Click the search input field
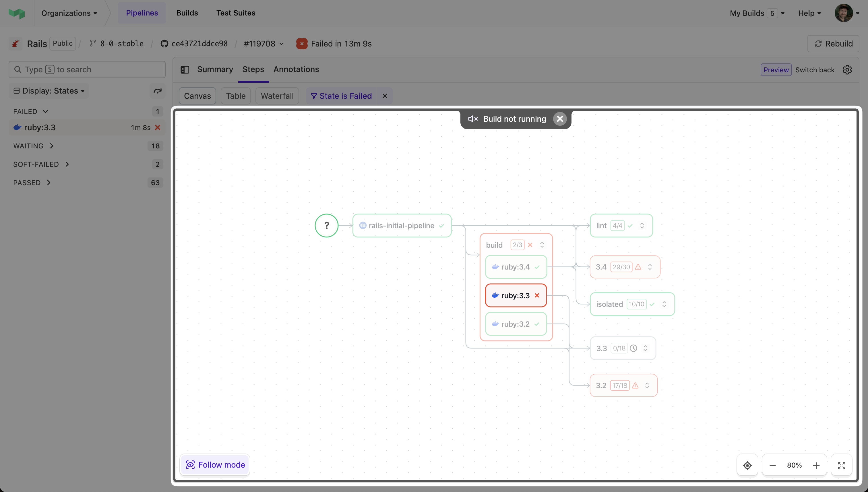The width and height of the screenshot is (868, 492). coord(87,69)
